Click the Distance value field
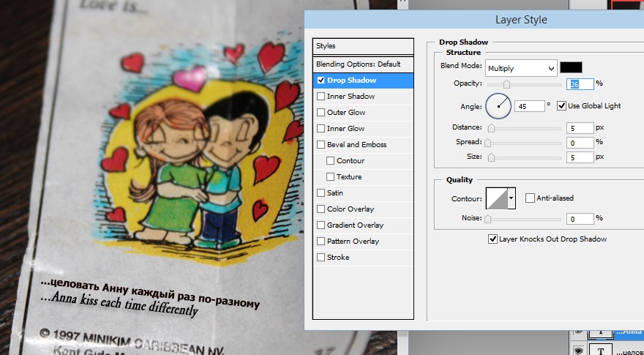 click(580, 129)
